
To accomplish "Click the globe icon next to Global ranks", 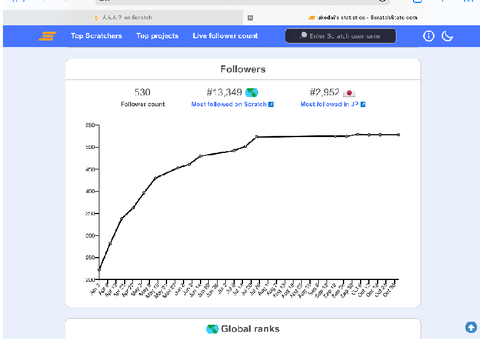I will pos(212,329).
